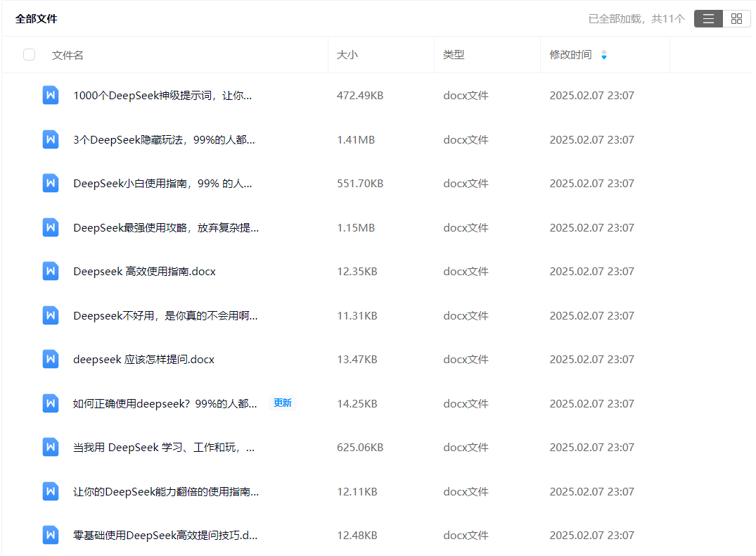Click the docx icon of 3个DeepSeek隐藏玩法
756x556 pixels.
coord(50,139)
